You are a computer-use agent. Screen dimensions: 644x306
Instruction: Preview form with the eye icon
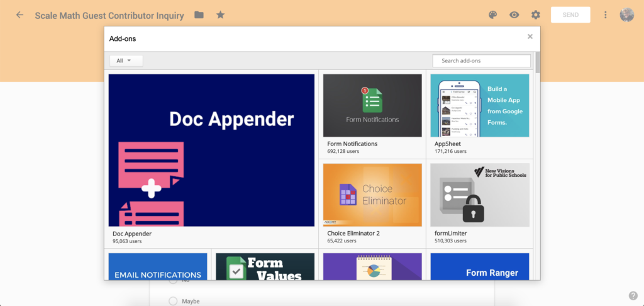(x=514, y=15)
